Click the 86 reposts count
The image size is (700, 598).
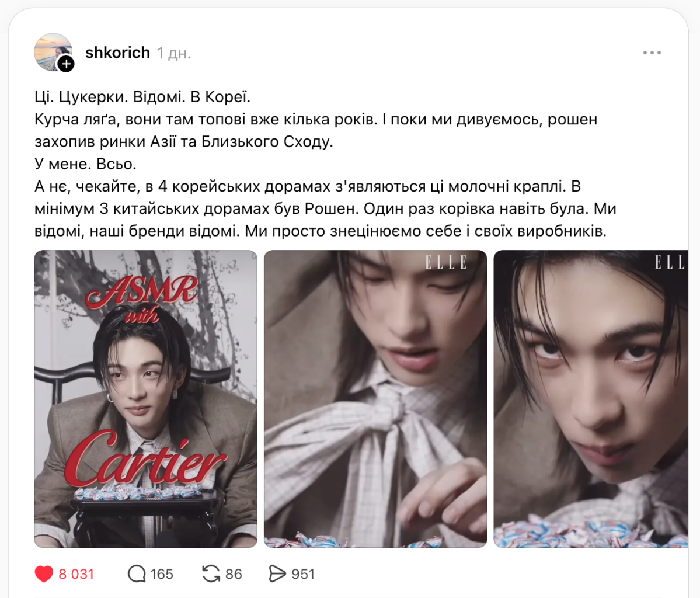234,574
